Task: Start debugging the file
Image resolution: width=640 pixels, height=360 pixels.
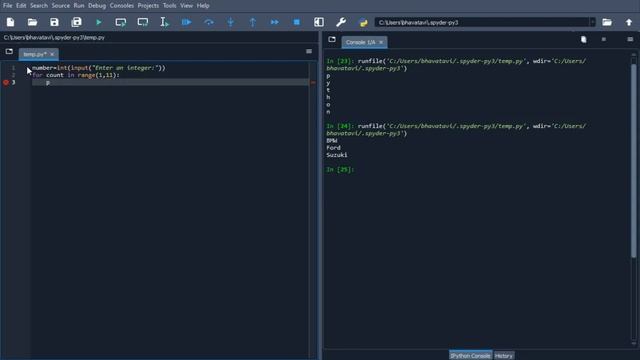Action: click(x=187, y=22)
